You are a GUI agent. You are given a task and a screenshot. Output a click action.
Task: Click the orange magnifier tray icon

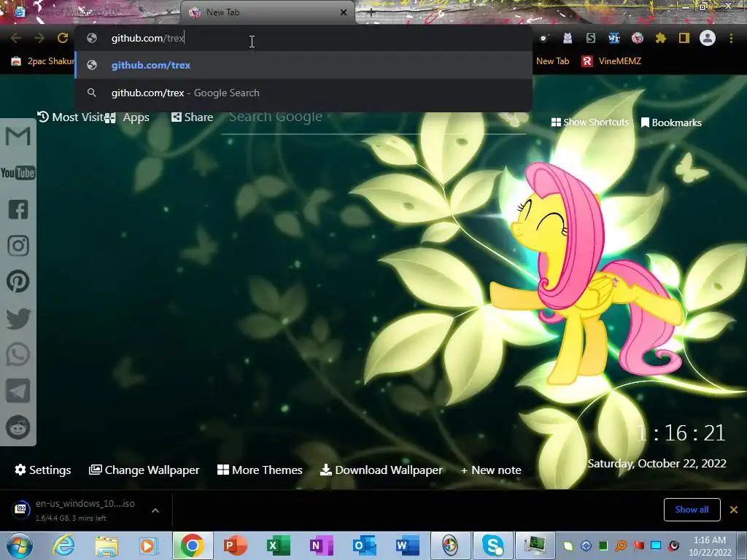pos(621,545)
